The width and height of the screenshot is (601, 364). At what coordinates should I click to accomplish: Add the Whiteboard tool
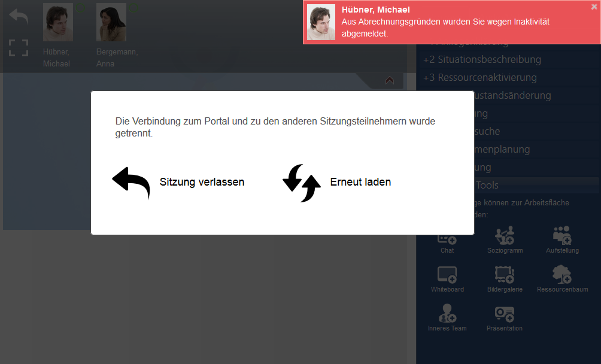click(447, 280)
